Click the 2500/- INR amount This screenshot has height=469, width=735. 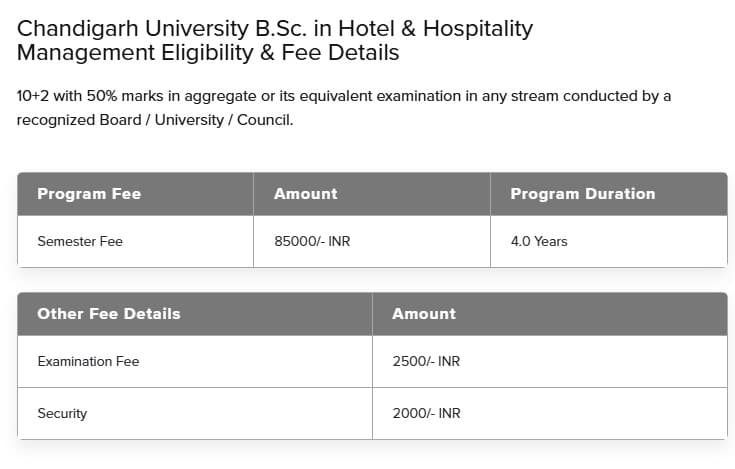coord(426,361)
